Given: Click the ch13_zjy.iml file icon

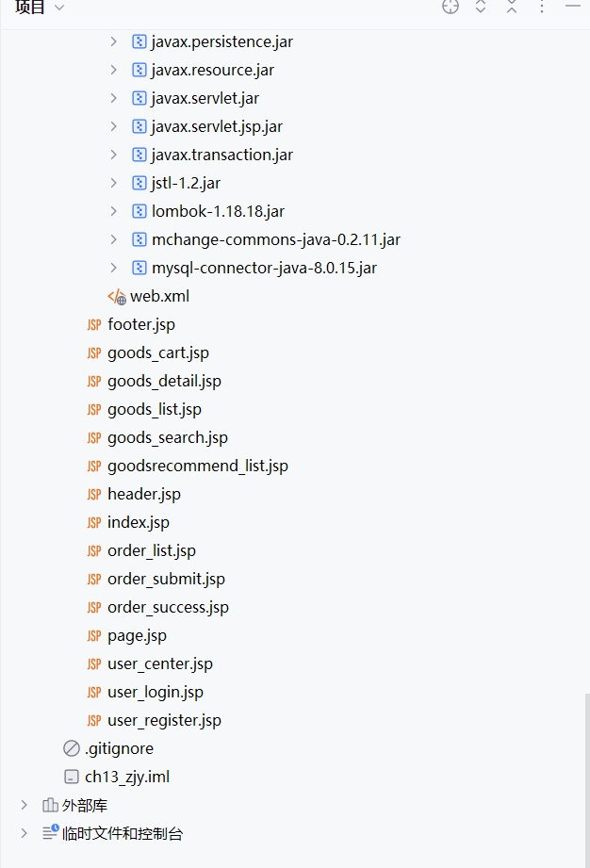Looking at the screenshot, I should click(72, 777).
